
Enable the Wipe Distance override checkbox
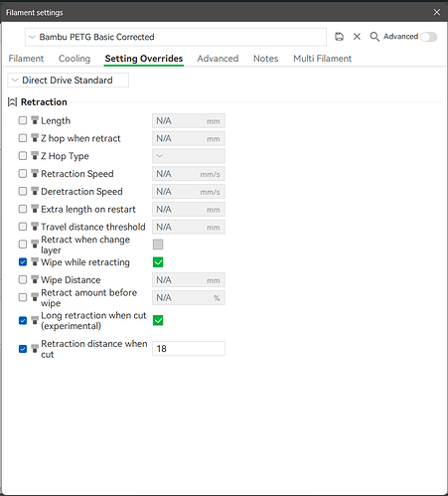(x=23, y=279)
